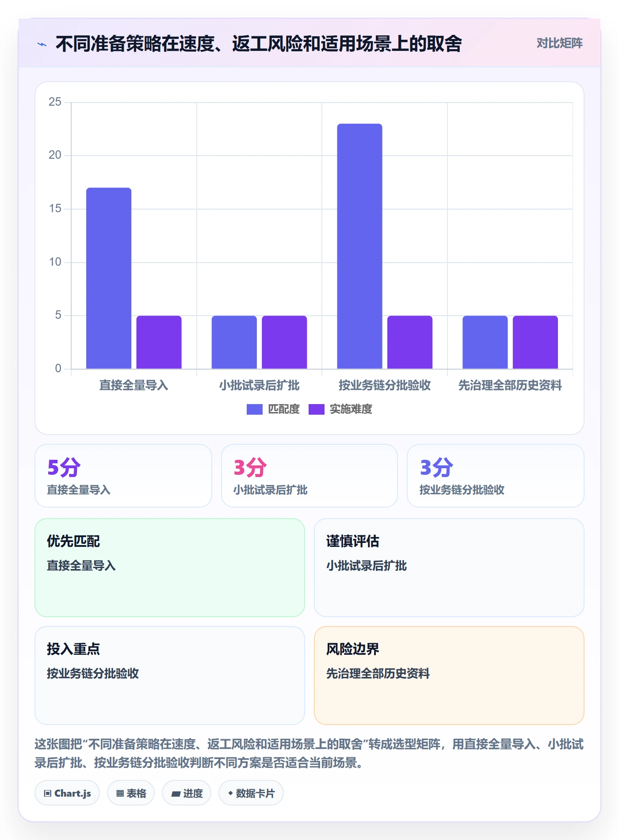Select the 投入重点 card

tap(170, 676)
